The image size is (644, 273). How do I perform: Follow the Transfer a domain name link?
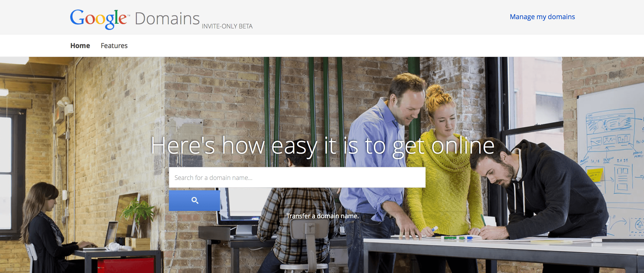coord(323,216)
